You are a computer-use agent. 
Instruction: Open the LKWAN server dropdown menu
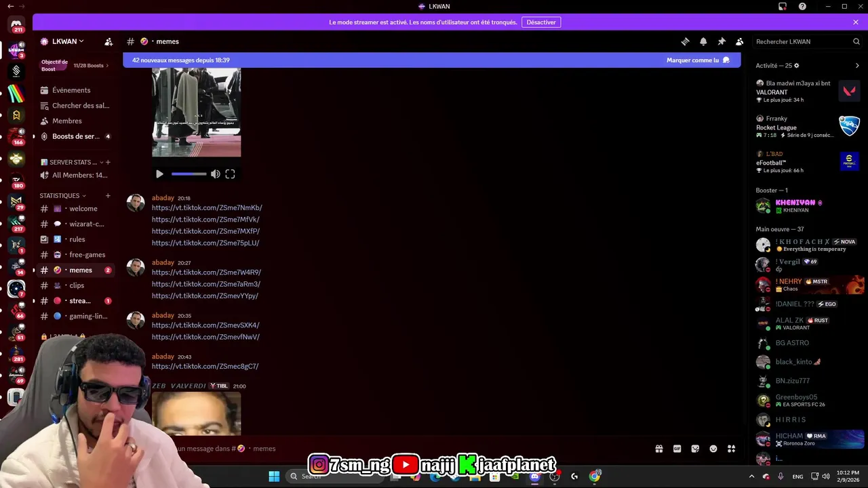[68, 41]
